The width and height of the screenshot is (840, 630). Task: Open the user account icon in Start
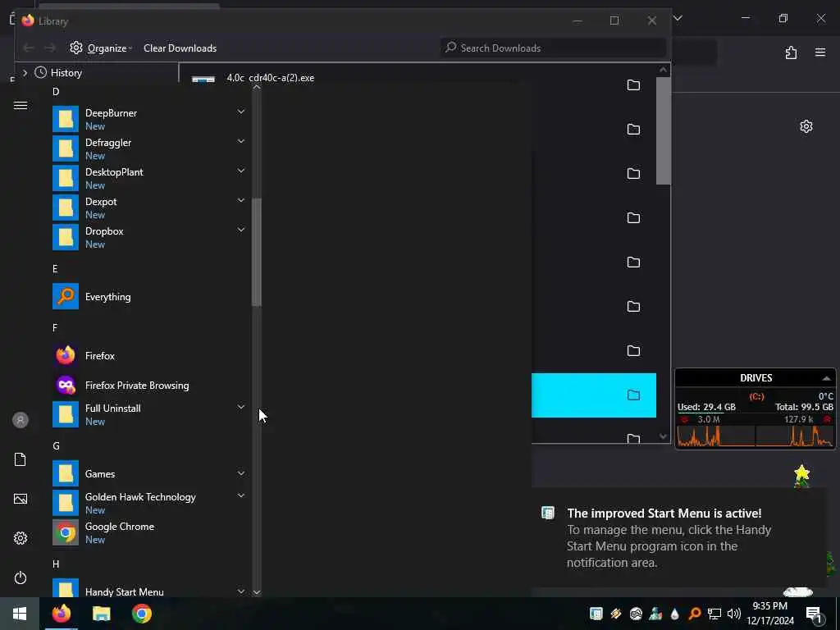21,420
